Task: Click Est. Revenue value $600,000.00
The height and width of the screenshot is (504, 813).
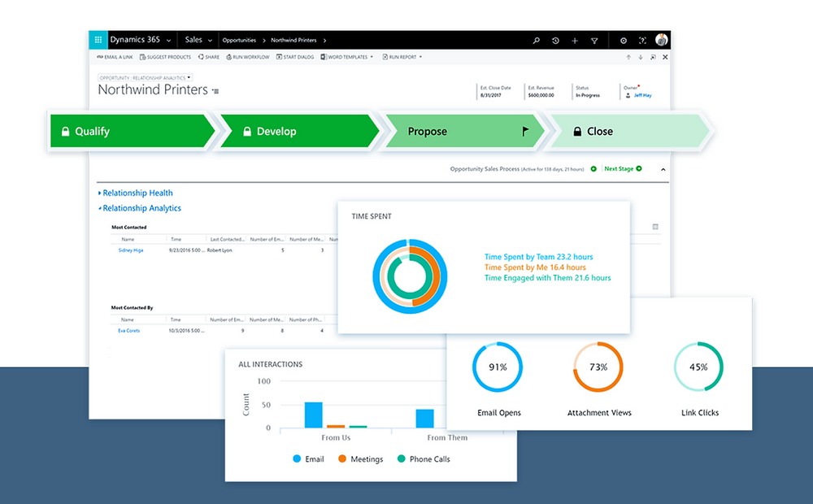Action: pos(541,95)
